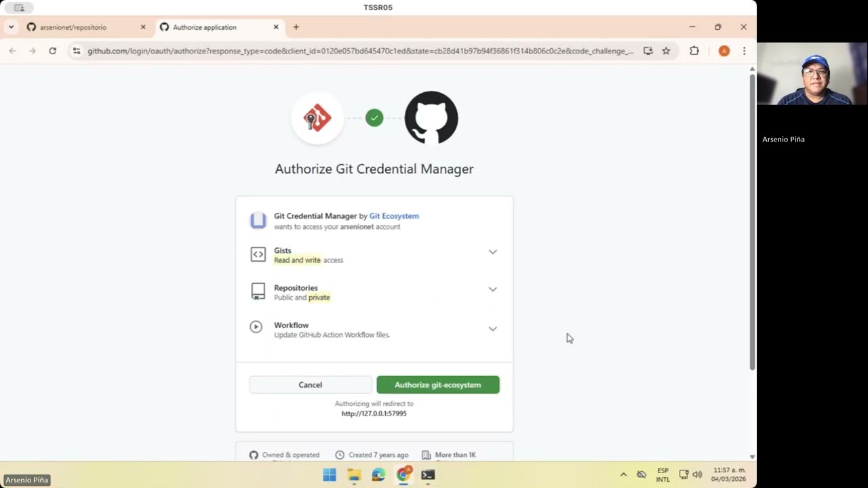Click the install app icon in address bar

[x=648, y=51]
